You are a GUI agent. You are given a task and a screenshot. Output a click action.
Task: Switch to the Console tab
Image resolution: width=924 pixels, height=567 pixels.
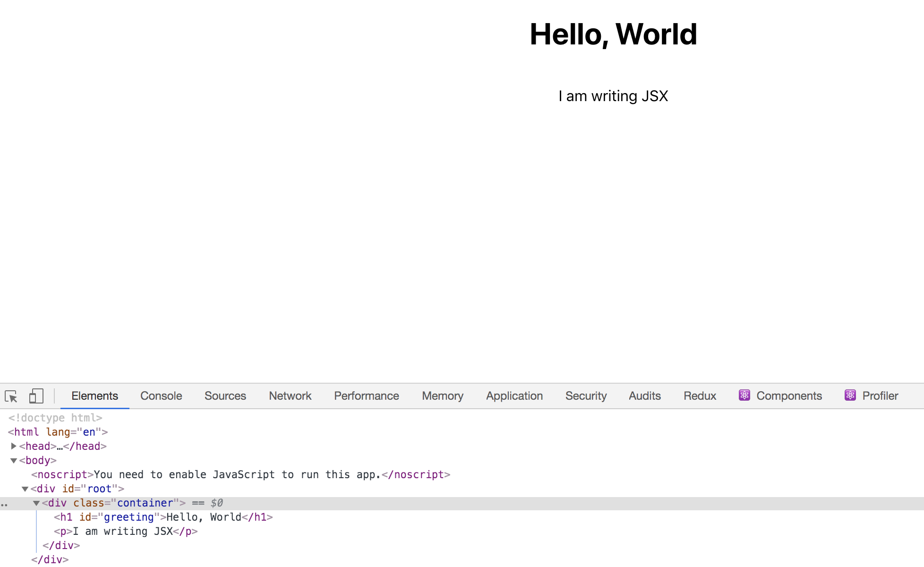click(x=161, y=396)
